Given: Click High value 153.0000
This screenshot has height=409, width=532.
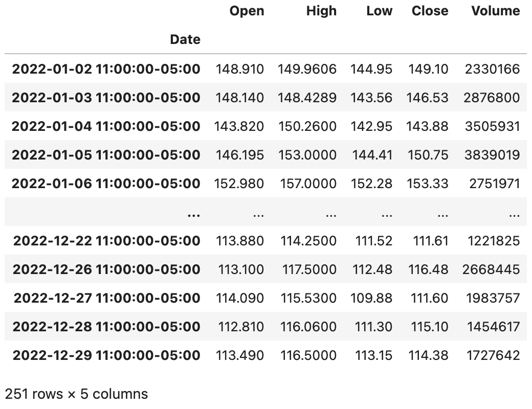Looking at the screenshot, I should click(x=308, y=155).
